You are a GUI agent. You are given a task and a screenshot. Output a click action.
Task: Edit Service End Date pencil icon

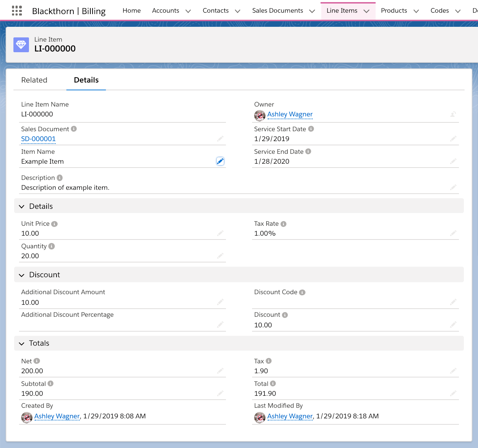pos(453,161)
